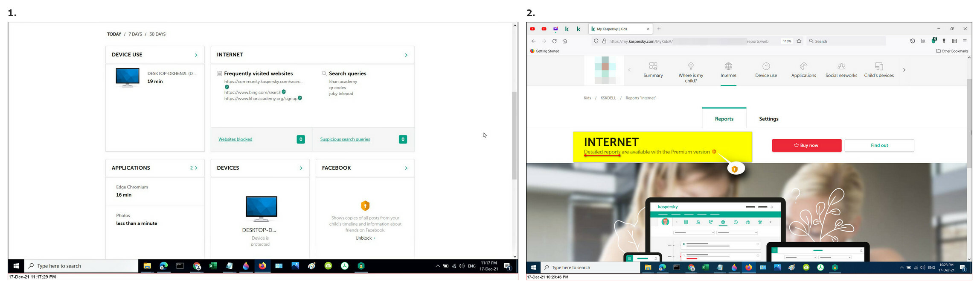Switch to the first pinned YouTube tab
Image resolution: width=980 pixels, height=288 pixels.
click(532, 29)
